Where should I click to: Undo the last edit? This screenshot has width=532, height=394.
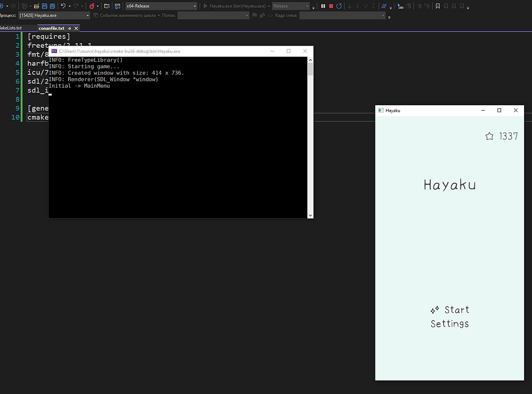[x=63, y=6]
